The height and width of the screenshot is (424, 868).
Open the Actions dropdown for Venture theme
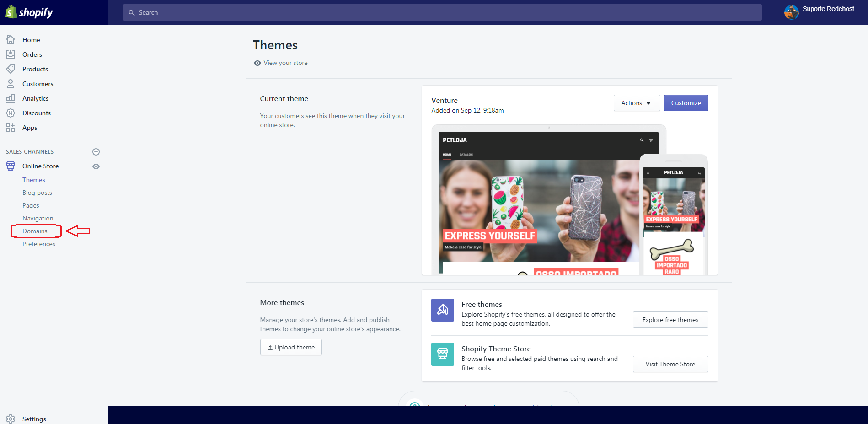pyautogui.click(x=636, y=103)
